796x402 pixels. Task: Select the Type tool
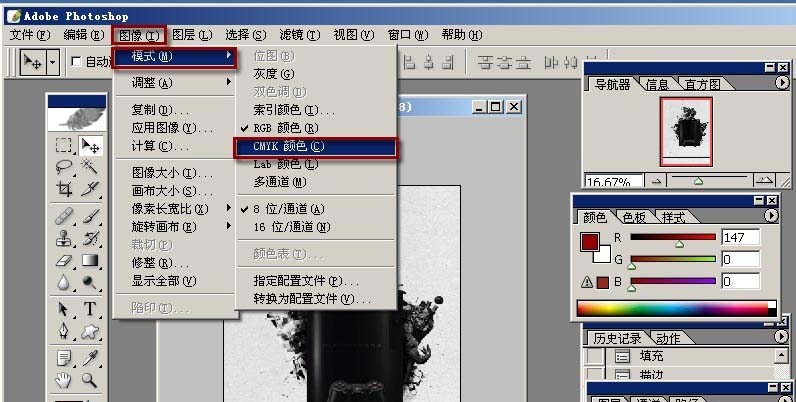click(90, 309)
